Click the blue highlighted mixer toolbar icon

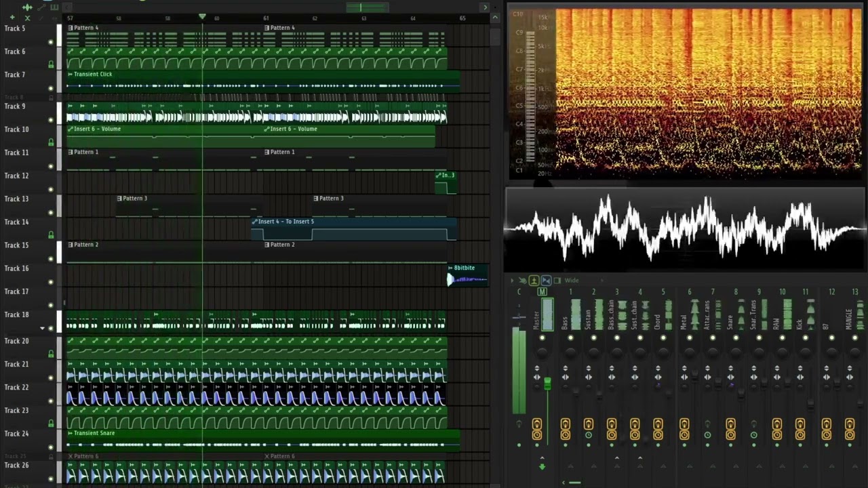546,280
